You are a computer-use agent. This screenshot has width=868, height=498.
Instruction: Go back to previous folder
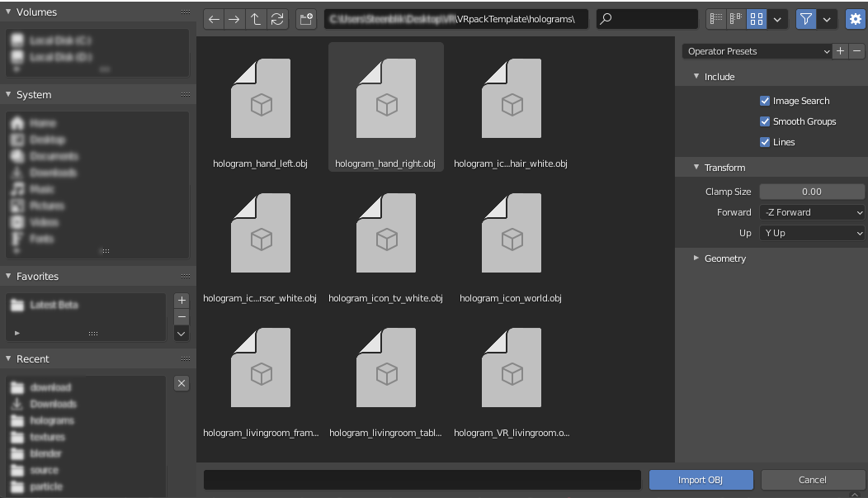[x=214, y=19]
